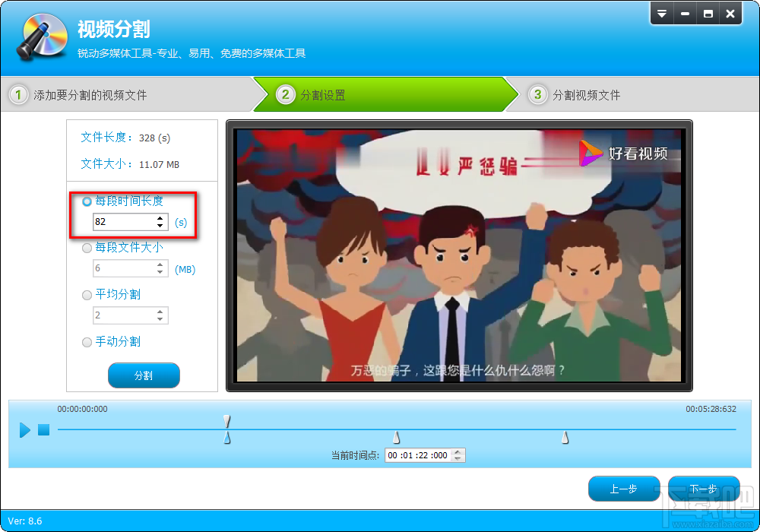
Task: Increase segment file size (MB) up arrow
Action: coord(160,265)
